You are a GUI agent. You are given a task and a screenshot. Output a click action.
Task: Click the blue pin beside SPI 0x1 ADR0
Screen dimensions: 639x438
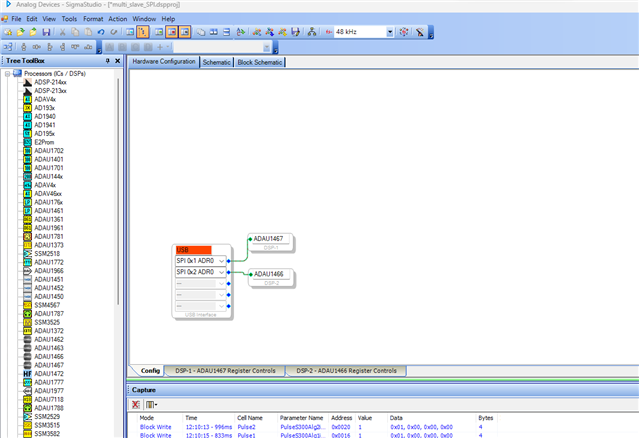pyautogui.click(x=229, y=261)
